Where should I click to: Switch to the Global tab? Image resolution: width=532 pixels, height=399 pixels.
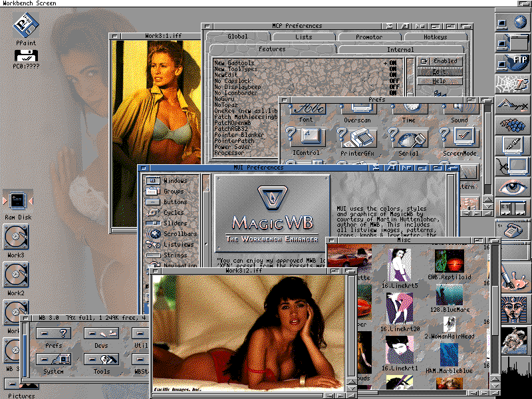(x=237, y=37)
